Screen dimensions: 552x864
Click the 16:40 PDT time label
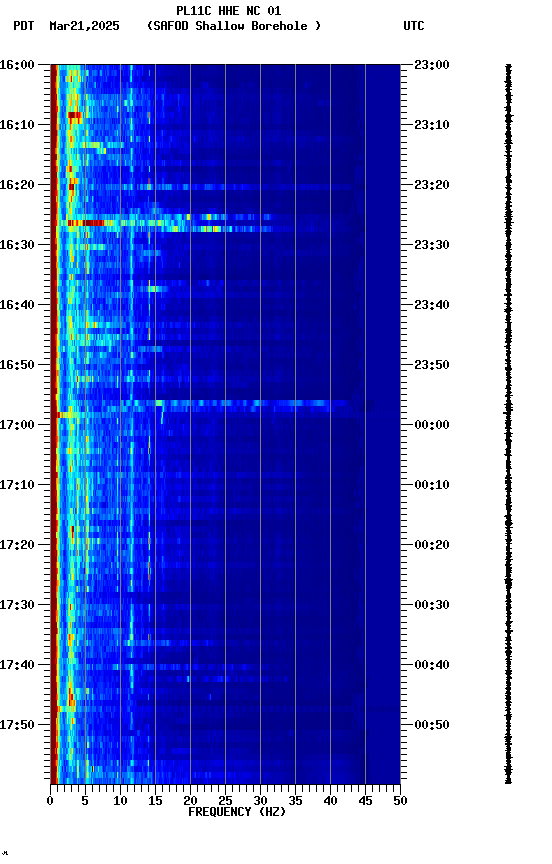(x=17, y=305)
